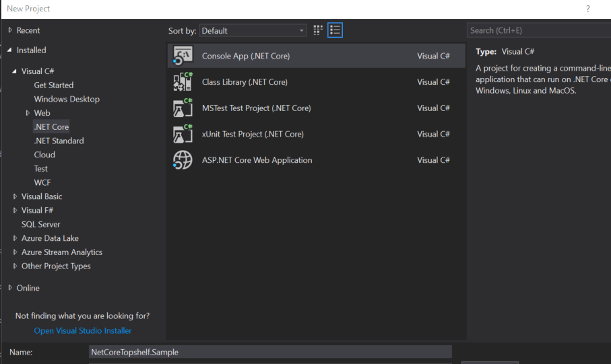Click Visual C# label on Console App row
This screenshot has height=364, width=611.
433,56
